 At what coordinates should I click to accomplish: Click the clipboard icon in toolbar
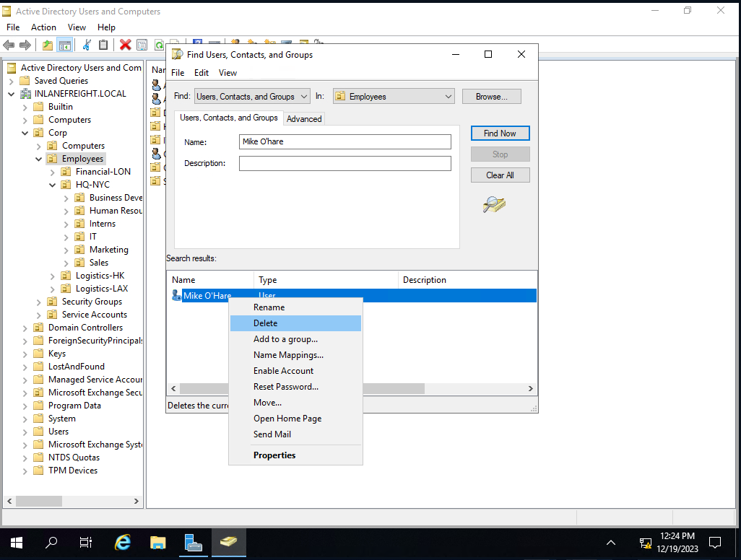(x=103, y=45)
